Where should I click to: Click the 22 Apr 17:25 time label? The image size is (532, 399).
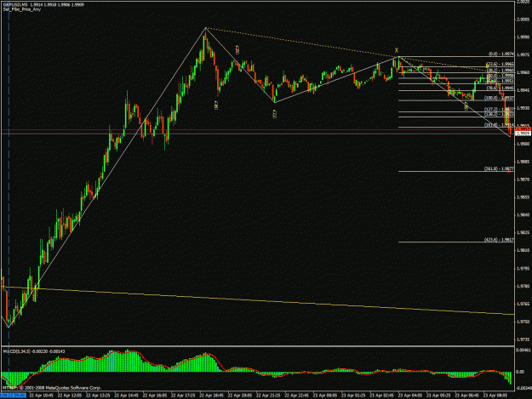(x=183, y=396)
